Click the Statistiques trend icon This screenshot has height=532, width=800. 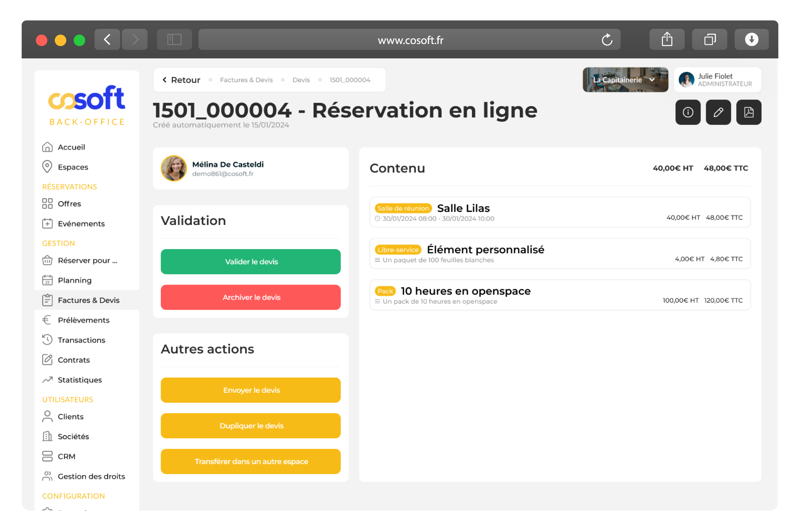pyautogui.click(x=47, y=380)
